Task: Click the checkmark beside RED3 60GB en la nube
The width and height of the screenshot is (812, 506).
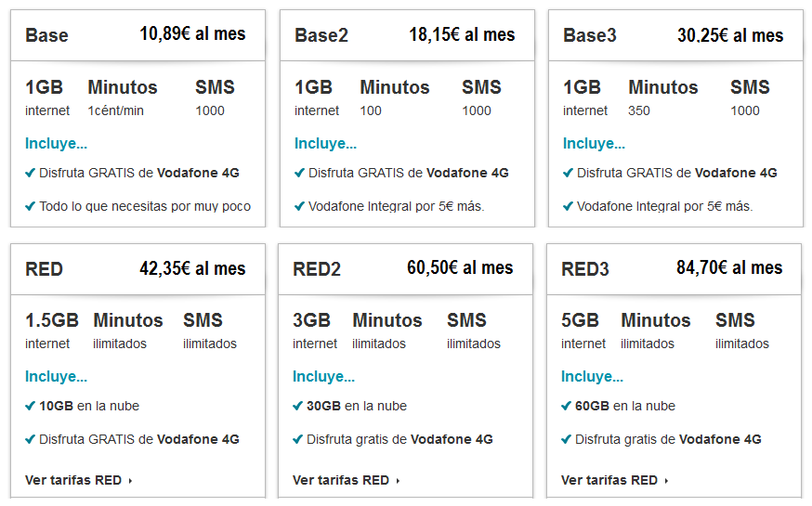Action: tap(566, 406)
